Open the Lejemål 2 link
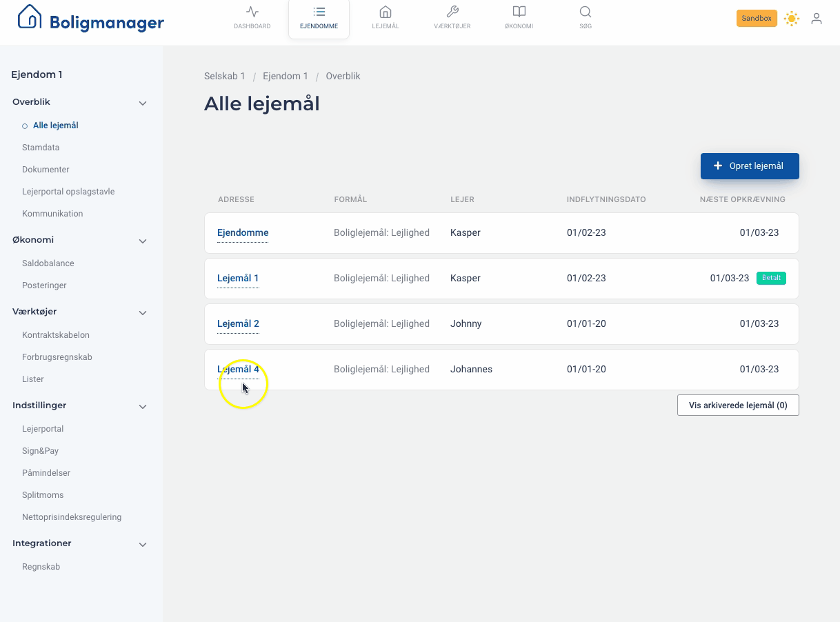The height and width of the screenshot is (622, 840). (x=238, y=324)
